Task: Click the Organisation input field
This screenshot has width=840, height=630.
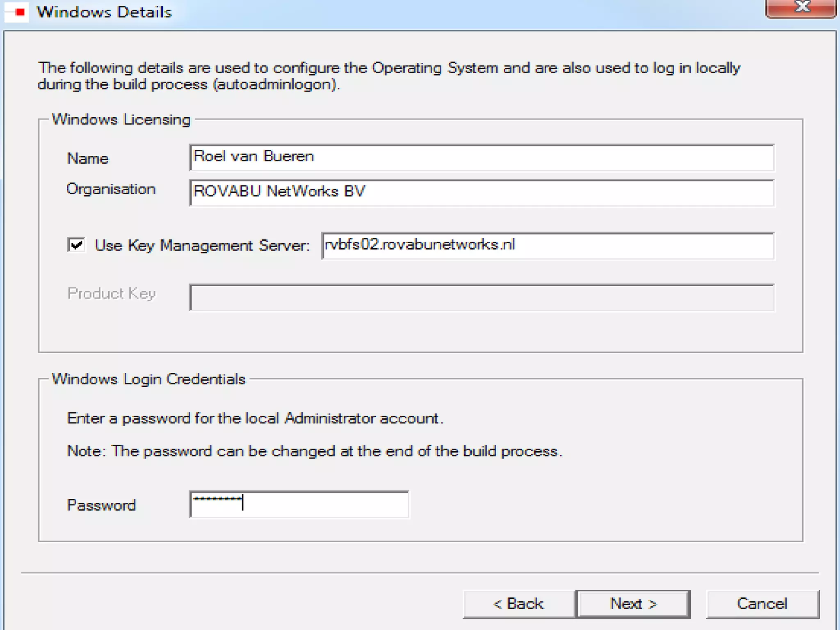Action: click(x=482, y=193)
